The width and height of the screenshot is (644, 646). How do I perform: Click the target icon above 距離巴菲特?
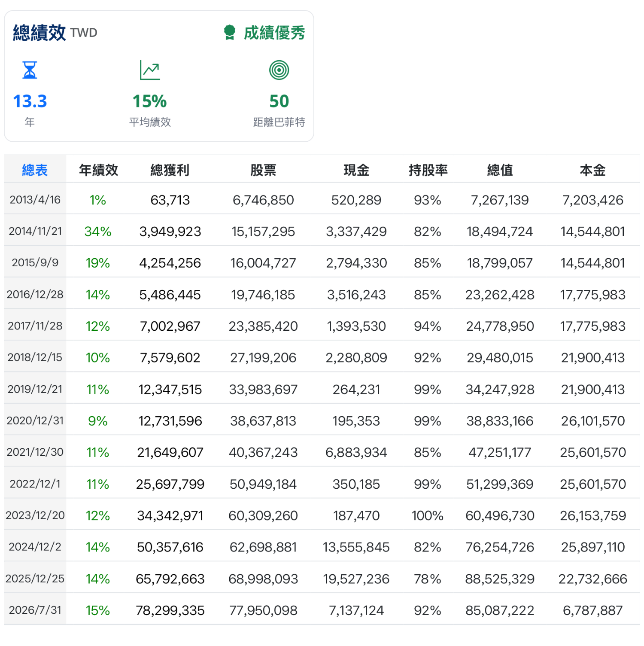pyautogui.click(x=279, y=70)
